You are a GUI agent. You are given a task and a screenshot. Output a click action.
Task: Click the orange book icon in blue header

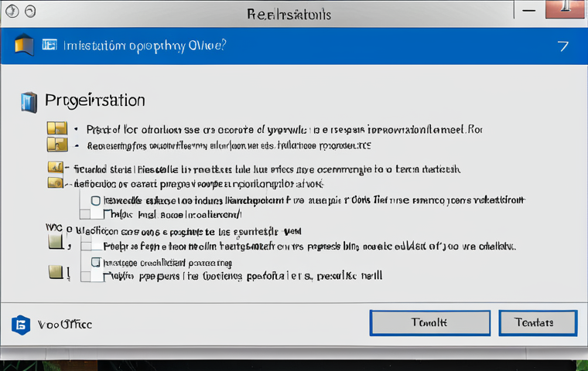[24, 45]
